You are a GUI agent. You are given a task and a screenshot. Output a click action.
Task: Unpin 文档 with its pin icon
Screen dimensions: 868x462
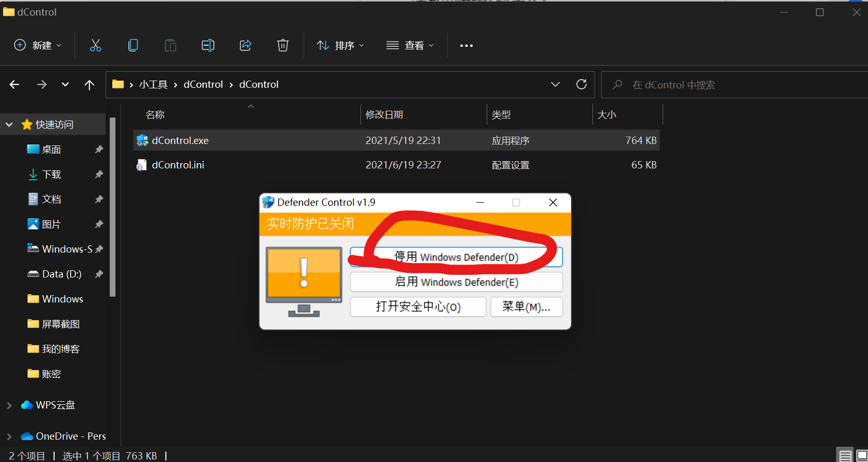(x=99, y=200)
